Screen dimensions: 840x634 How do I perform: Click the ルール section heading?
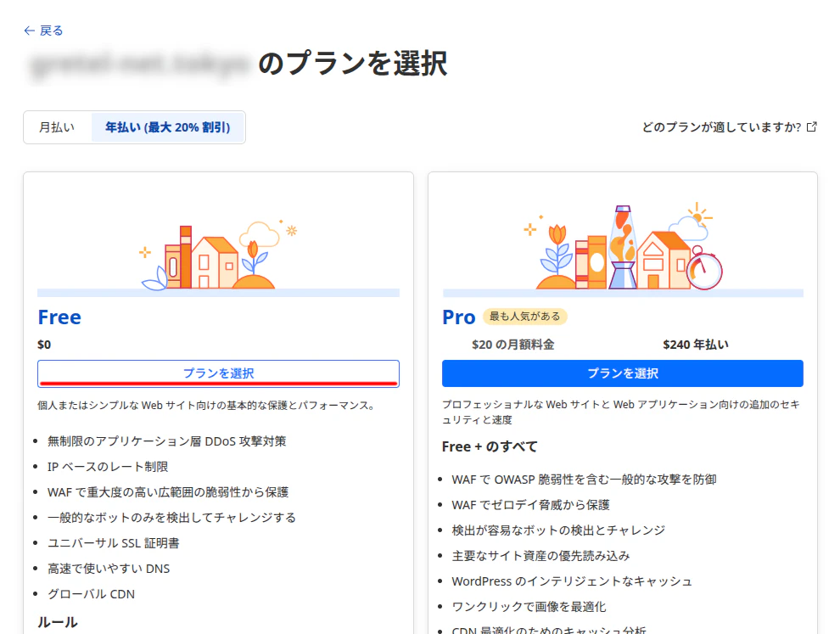(x=58, y=622)
